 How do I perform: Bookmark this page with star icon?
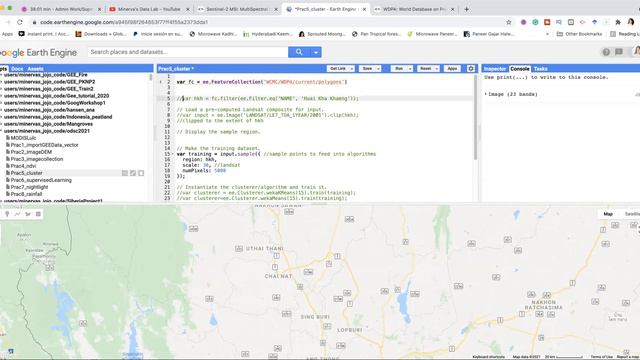[509, 22]
